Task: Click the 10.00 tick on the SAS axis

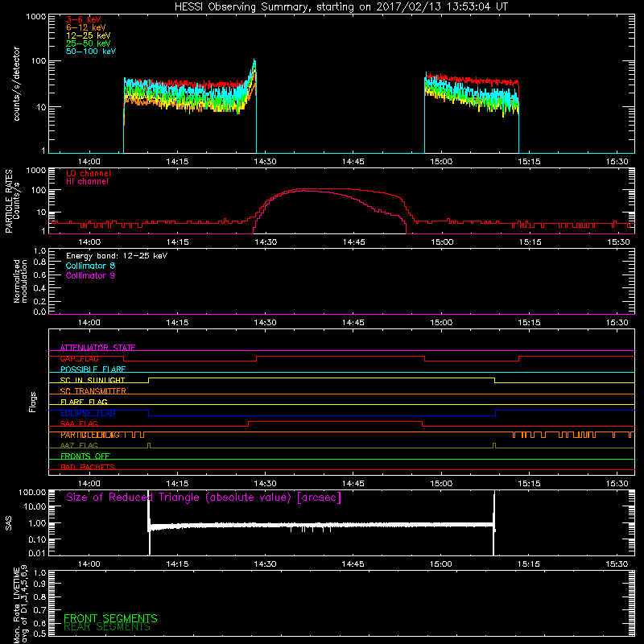Action: (34, 507)
